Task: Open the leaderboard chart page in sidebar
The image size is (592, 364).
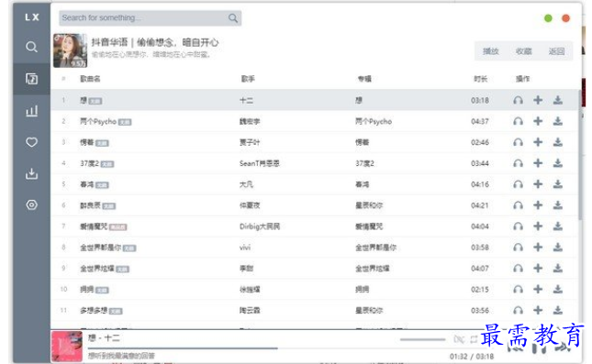Action: pyautogui.click(x=32, y=111)
